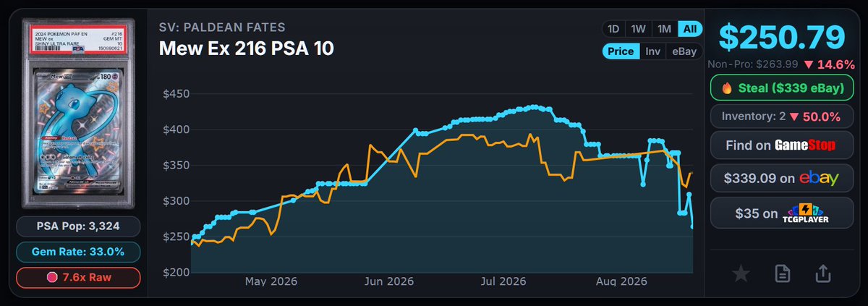868x306 pixels.
Task: Select the All time range
Action: [689, 29]
